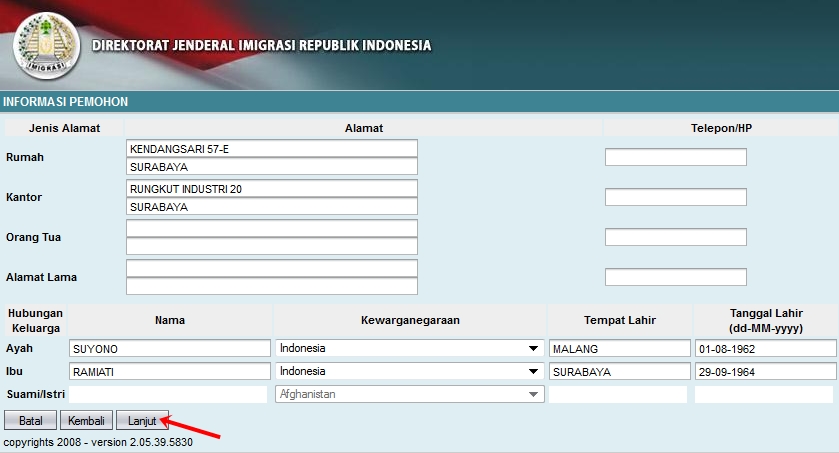Click the Tanggal Lahir (dd-MM-yyyy) header
This screenshot has height=453, width=839.
766,320
